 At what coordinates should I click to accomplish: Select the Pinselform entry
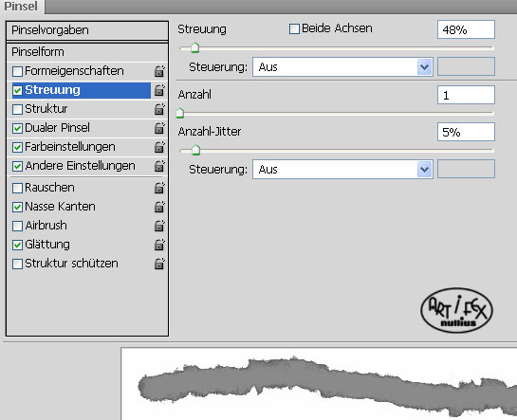point(87,52)
